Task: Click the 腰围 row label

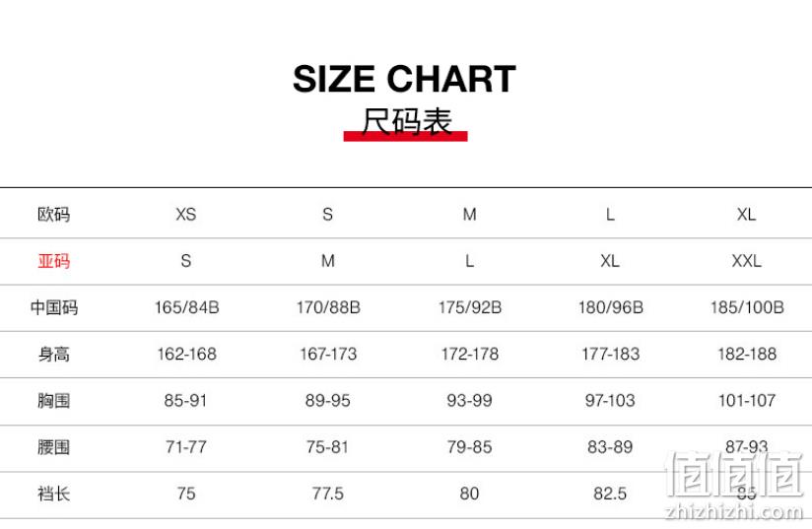Action: coord(53,447)
